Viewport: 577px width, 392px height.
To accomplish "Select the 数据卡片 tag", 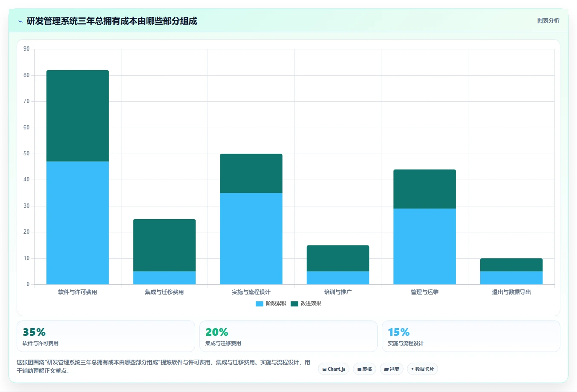I will click(x=422, y=369).
